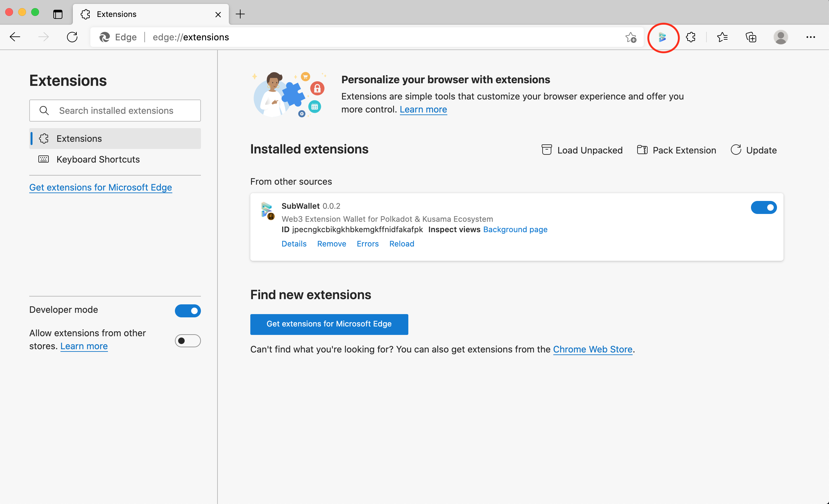Click the extensions illustration image
The width and height of the screenshot is (829, 504).
(x=289, y=95)
